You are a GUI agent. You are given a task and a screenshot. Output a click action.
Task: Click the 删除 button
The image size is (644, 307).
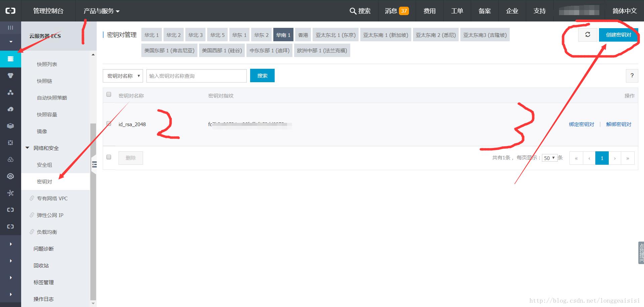click(x=131, y=158)
